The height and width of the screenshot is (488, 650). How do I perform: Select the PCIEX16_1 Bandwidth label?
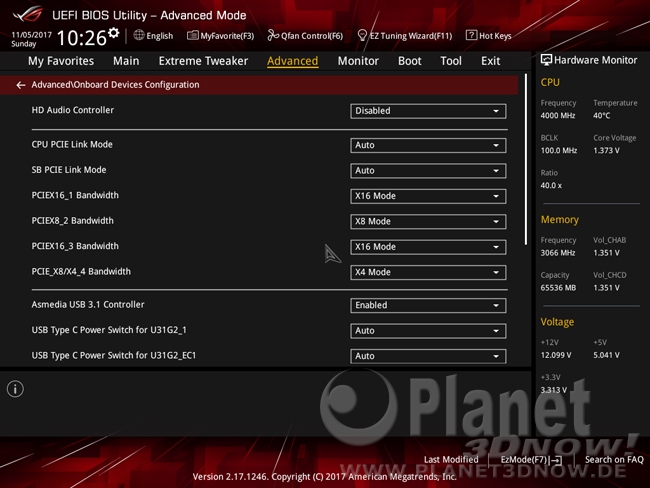coord(75,195)
